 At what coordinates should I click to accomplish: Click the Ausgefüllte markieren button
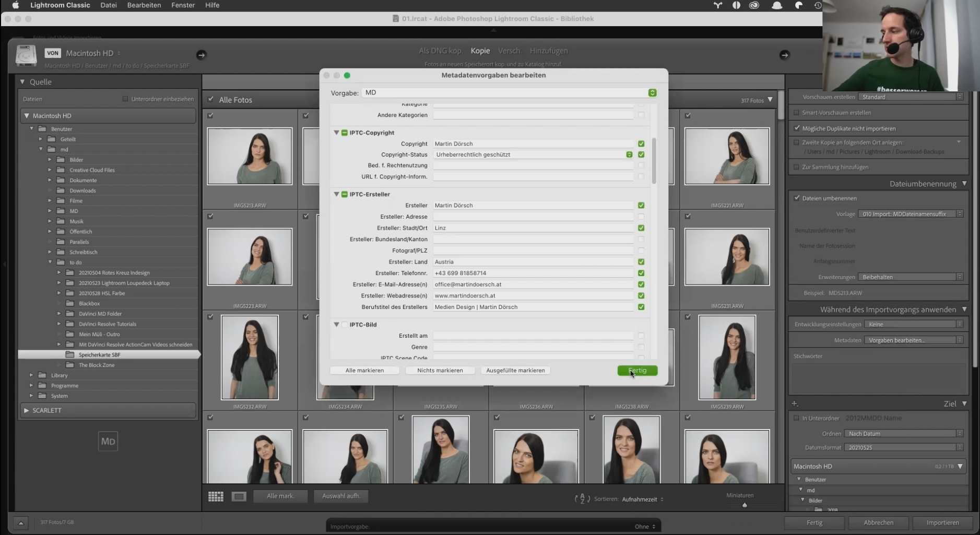coord(515,371)
